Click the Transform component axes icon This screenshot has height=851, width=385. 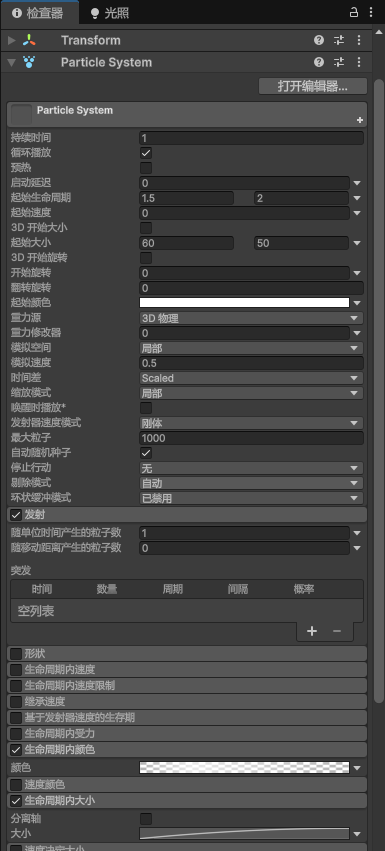coord(29,40)
